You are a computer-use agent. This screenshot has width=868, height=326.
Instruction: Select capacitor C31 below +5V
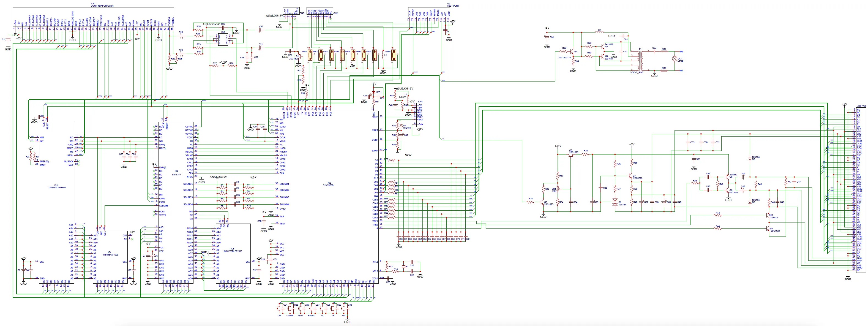coord(547,37)
